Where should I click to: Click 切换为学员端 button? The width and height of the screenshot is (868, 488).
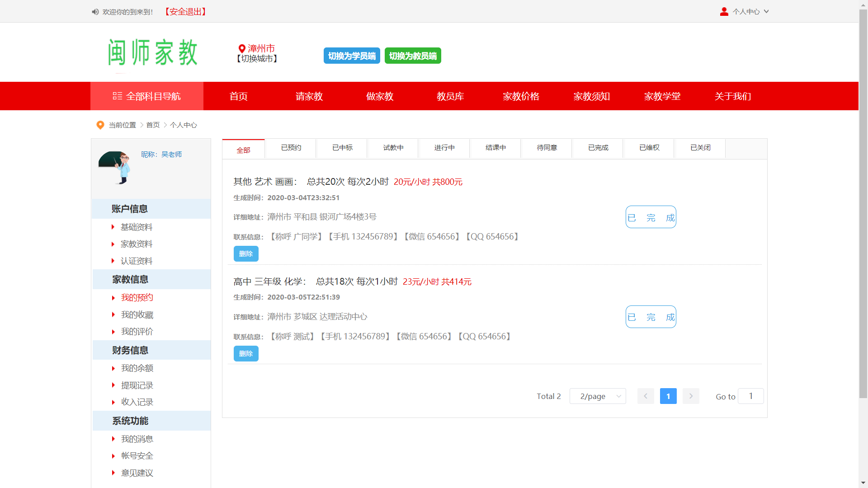(352, 56)
